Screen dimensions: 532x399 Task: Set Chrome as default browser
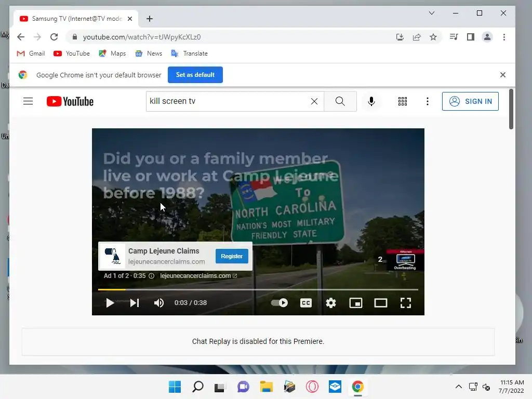[195, 75]
